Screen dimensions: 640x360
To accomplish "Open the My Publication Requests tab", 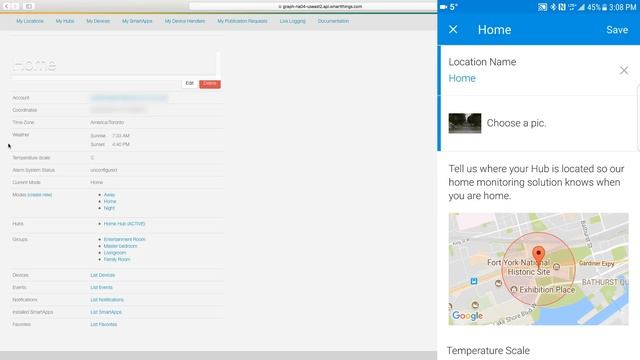I will (x=242, y=21).
